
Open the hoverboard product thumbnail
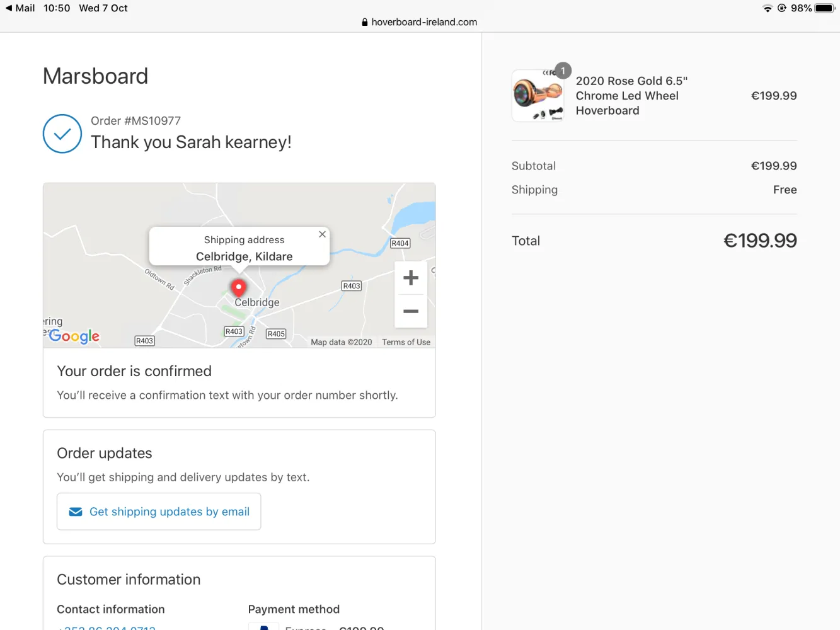(x=538, y=96)
